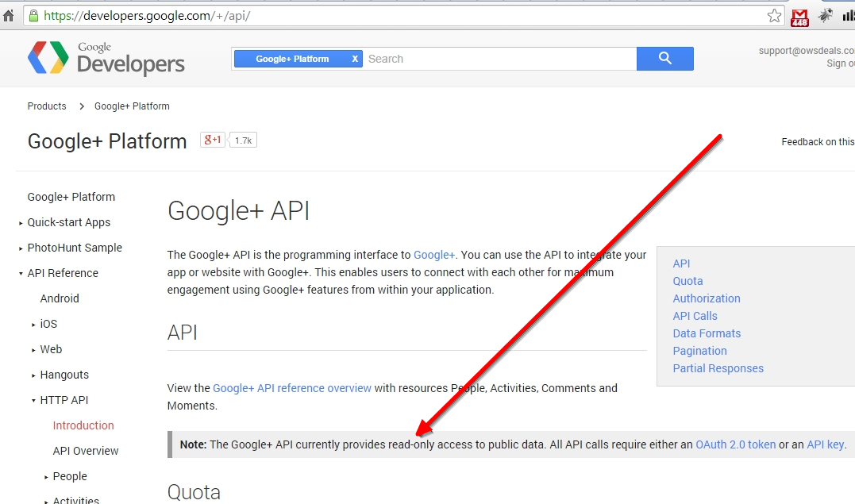
Task: Focus the address bar URL field
Action: tap(403, 16)
